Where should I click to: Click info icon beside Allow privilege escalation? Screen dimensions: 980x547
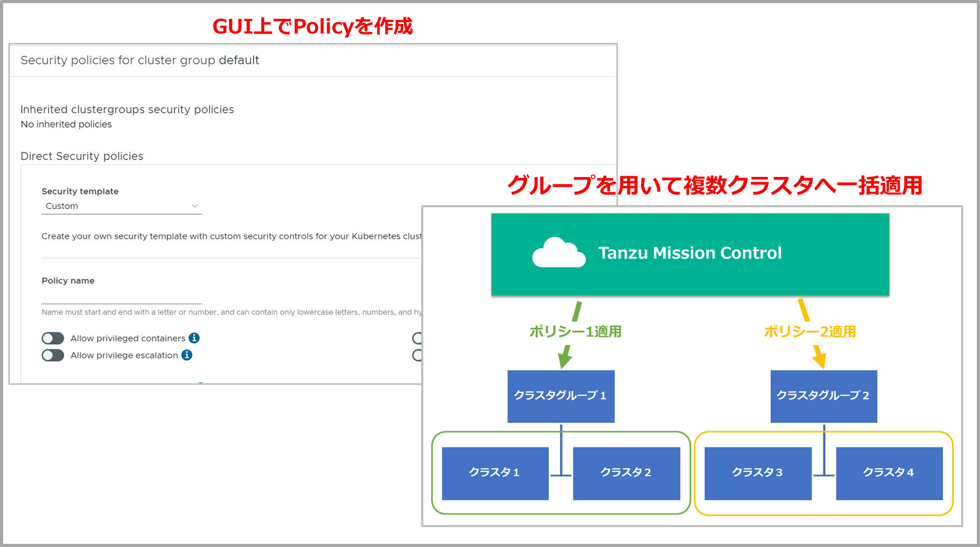(187, 355)
